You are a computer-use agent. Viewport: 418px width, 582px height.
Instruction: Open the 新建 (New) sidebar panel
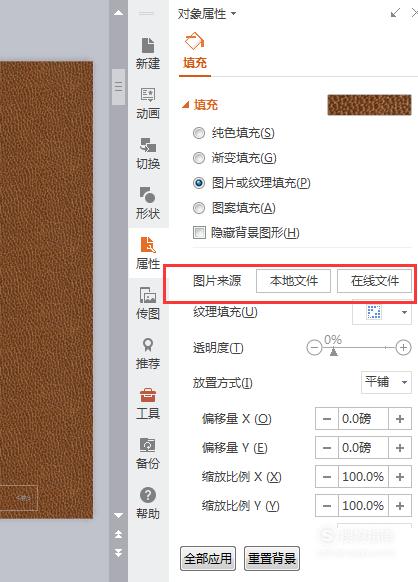(148, 54)
